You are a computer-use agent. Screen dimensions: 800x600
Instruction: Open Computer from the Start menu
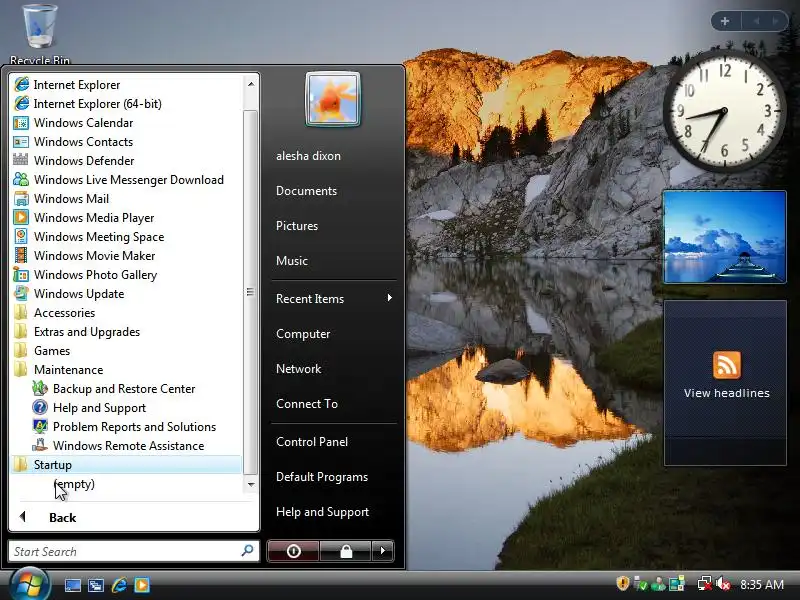click(303, 334)
